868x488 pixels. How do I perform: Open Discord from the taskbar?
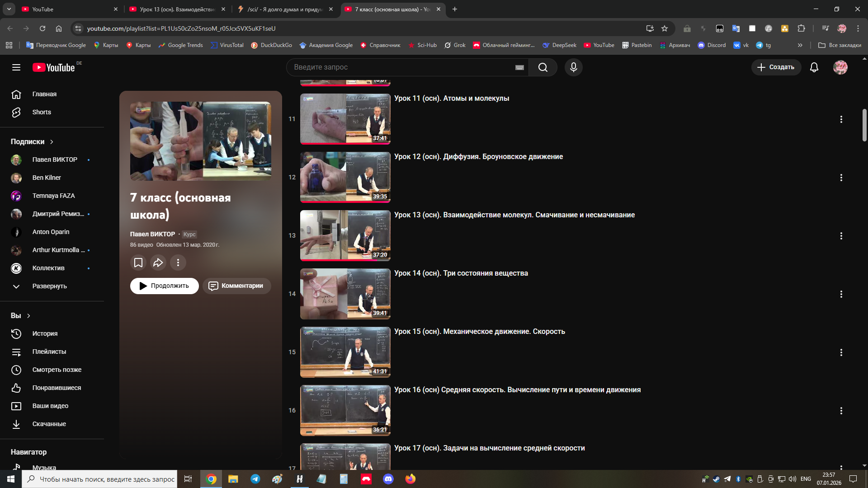pos(388,479)
